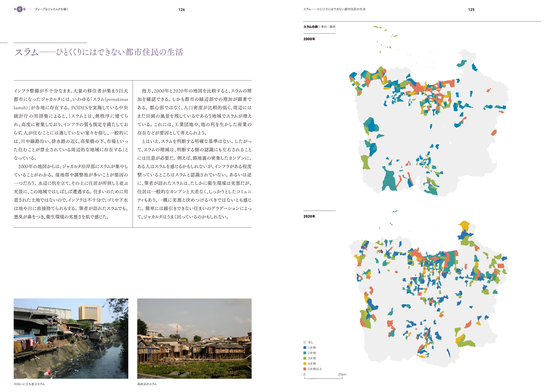Click the blue 1か所 legend swatch
The image size is (555, 392).
coord(305,347)
